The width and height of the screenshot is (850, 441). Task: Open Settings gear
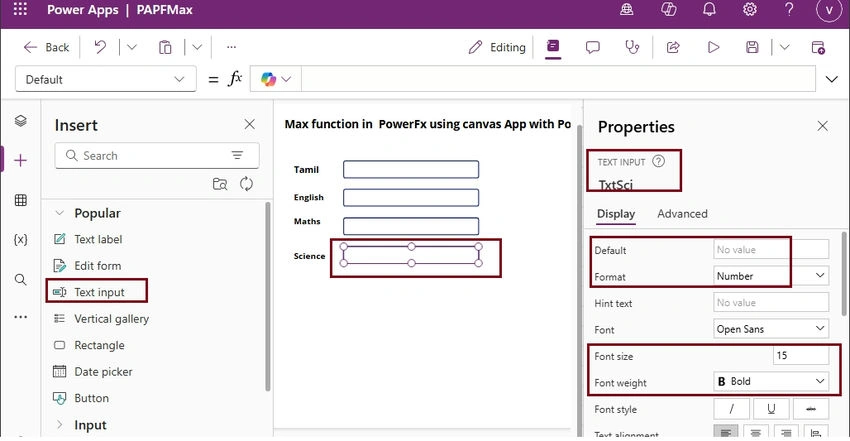[x=750, y=9]
